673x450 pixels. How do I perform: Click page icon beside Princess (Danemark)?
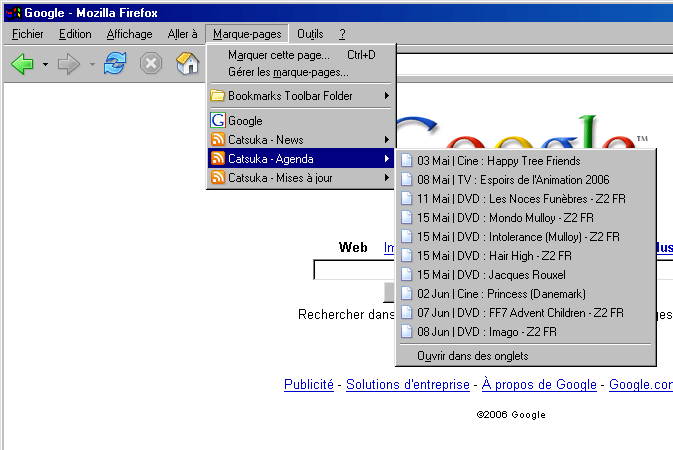pos(406,293)
